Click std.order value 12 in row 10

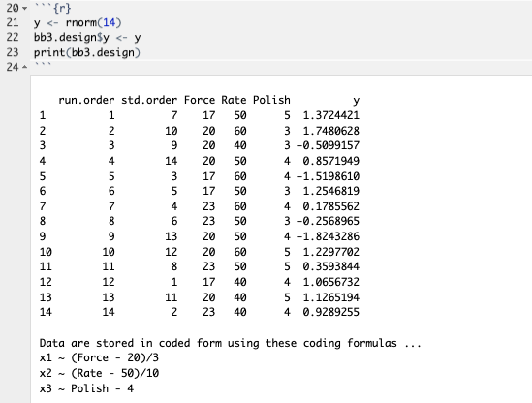point(171,252)
